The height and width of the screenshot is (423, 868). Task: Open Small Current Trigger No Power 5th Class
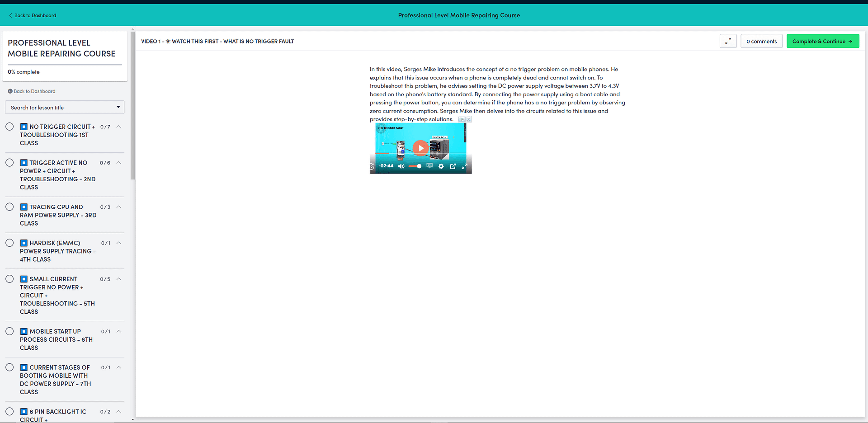point(57,295)
